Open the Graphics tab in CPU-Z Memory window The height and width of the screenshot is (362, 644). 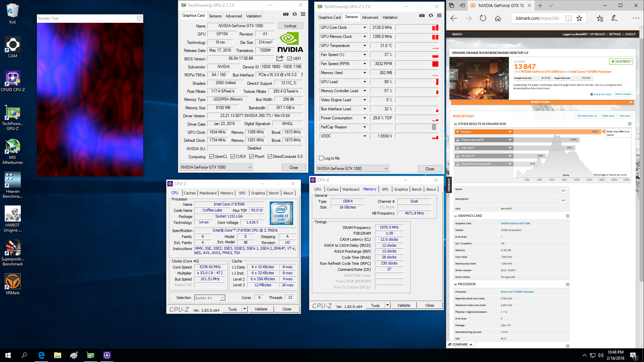[x=401, y=189]
